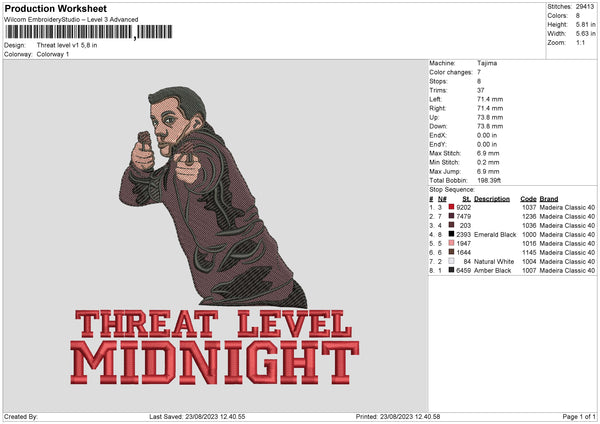The image size is (600, 424).
Task: Click the Color changes value 7
Action: coord(479,72)
